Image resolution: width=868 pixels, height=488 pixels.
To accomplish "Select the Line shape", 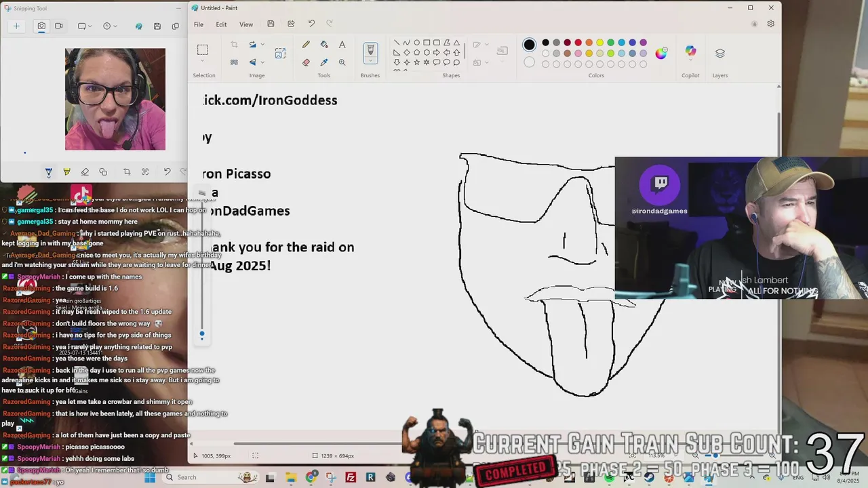I will [x=397, y=42].
